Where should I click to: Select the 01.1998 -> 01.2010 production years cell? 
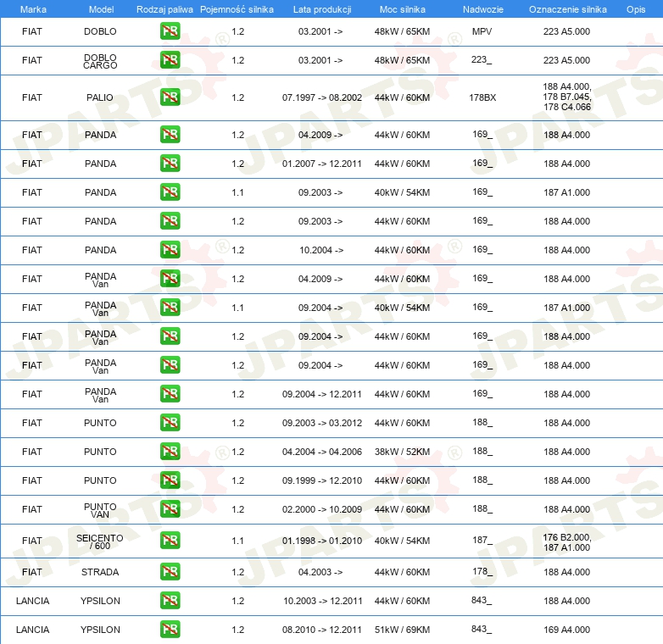click(322, 541)
